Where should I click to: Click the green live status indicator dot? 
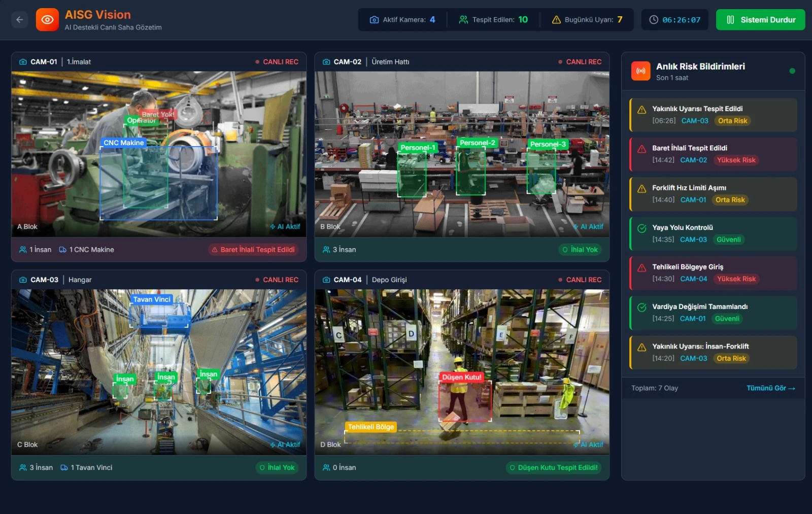pos(792,71)
